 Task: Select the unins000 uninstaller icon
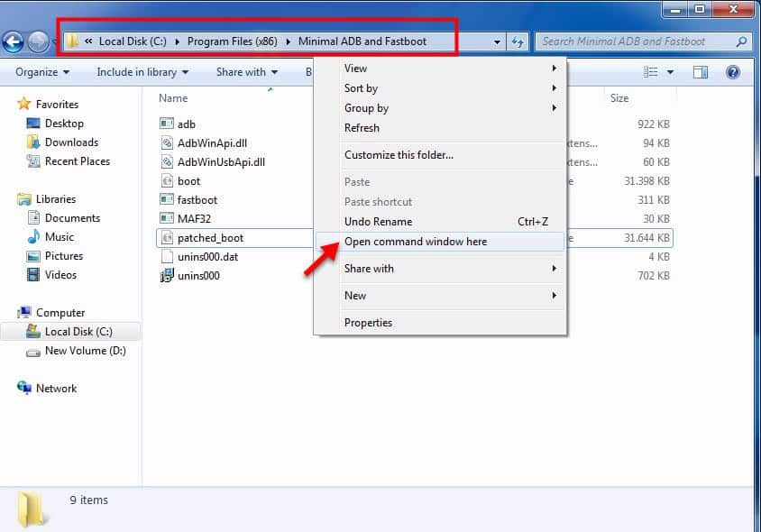(x=167, y=275)
